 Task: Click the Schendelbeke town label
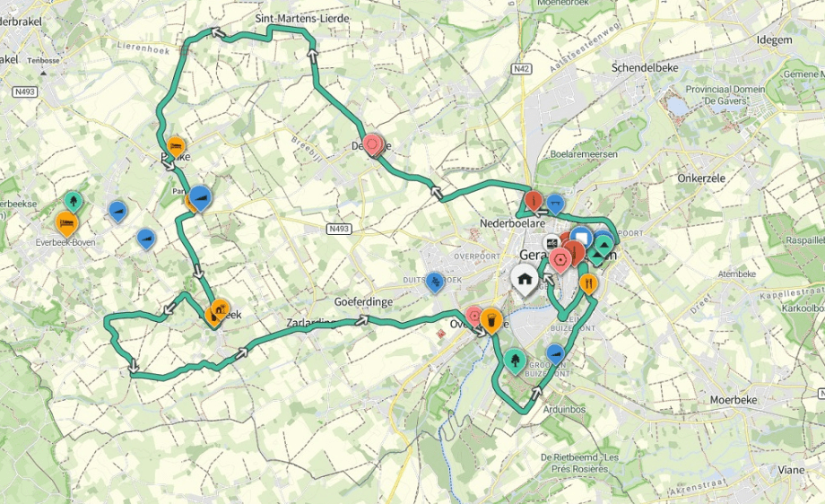click(645, 68)
